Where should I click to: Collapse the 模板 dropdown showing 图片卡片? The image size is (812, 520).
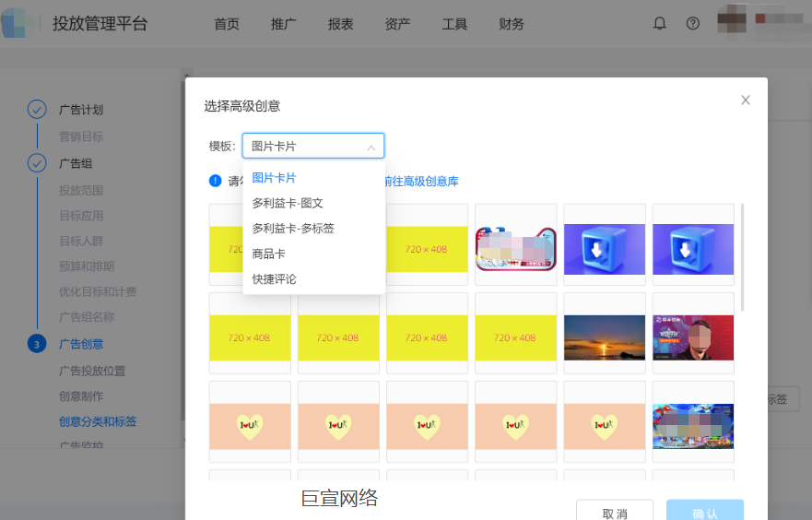coord(312,146)
